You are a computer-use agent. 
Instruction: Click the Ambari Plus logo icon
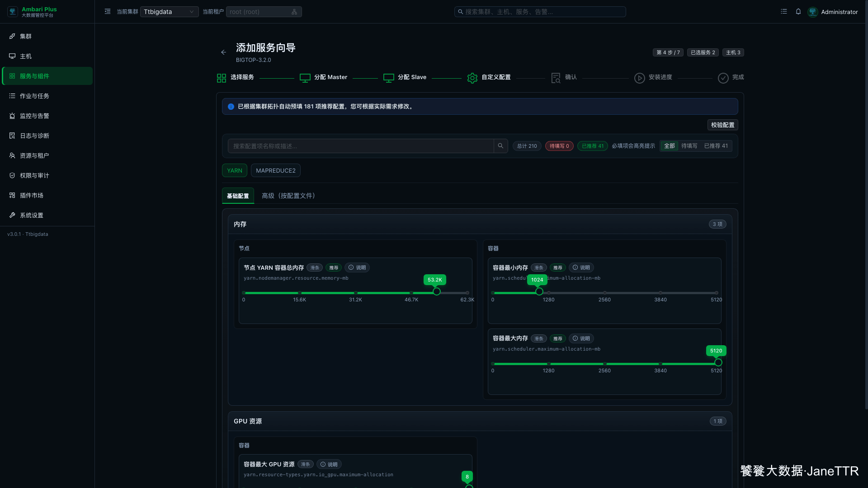(x=13, y=12)
